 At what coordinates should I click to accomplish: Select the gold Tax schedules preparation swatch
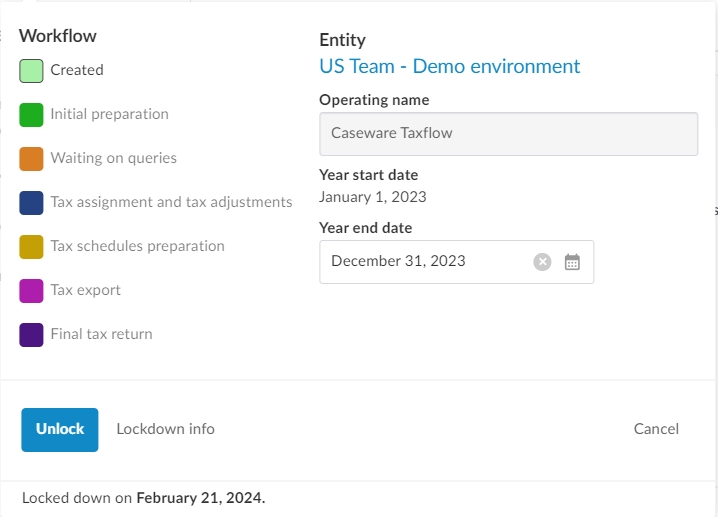[x=31, y=246]
